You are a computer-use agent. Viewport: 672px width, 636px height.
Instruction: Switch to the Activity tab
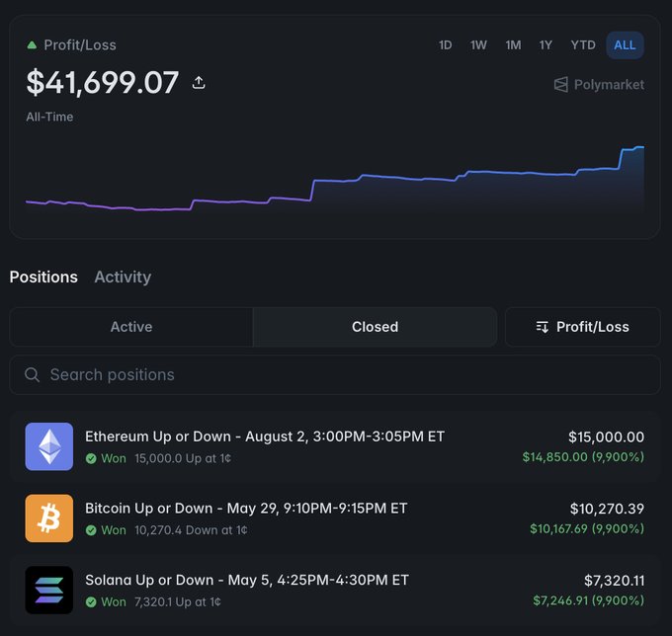[x=123, y=278]
